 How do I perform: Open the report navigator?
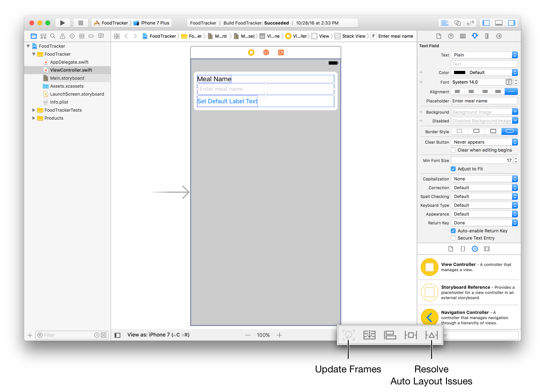pyautogui.click(x=101, y=36)
